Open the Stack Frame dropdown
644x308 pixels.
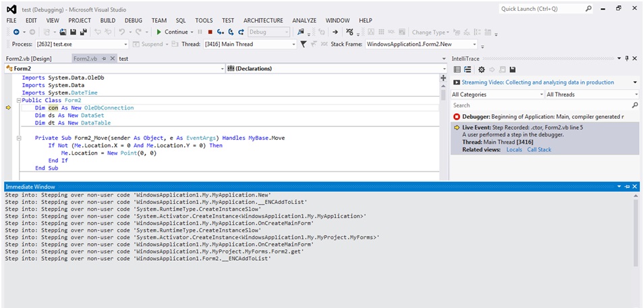474,45
